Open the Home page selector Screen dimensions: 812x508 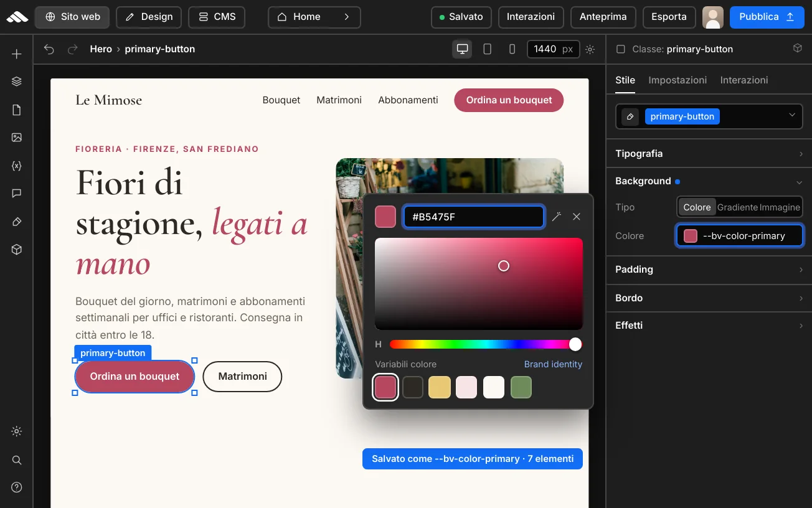tap(314, 17)
